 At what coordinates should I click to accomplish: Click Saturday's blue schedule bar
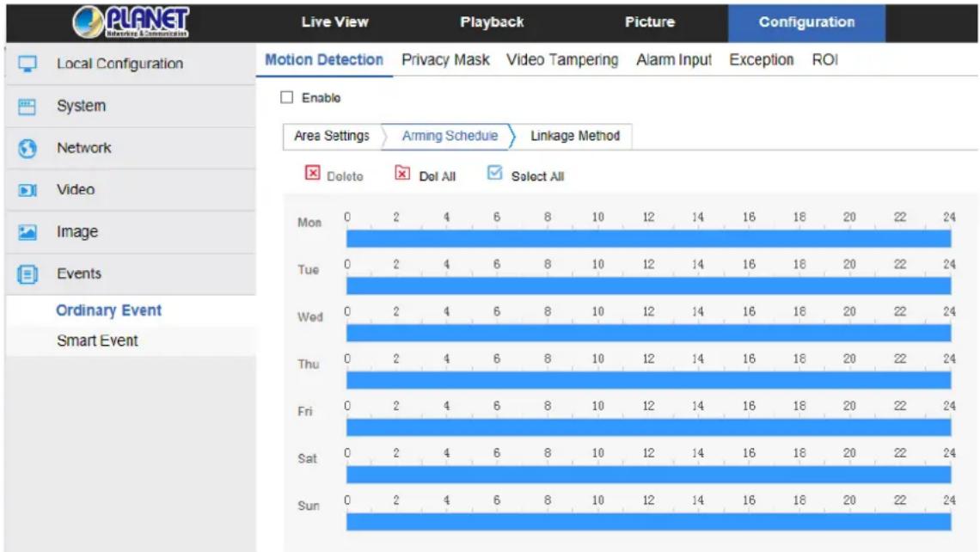pyautogui.click(x=649, y=475)
